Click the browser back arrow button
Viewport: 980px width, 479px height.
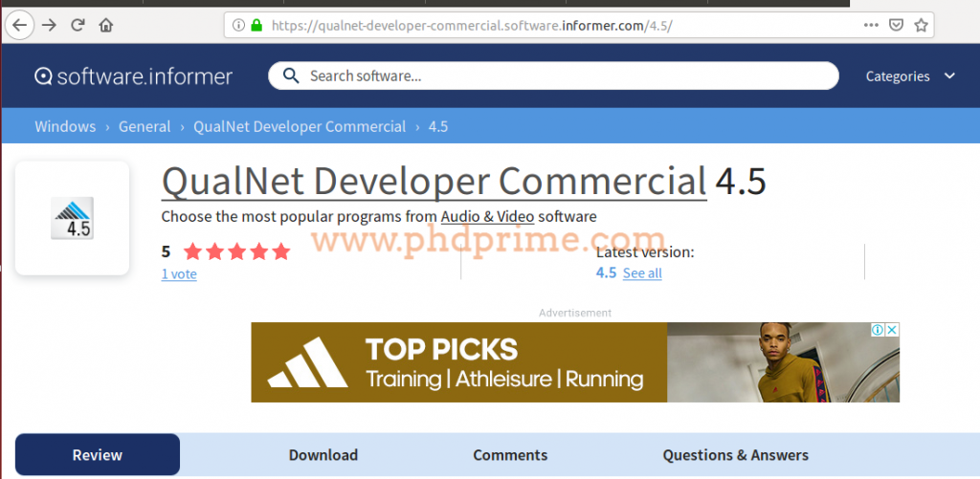20,25
